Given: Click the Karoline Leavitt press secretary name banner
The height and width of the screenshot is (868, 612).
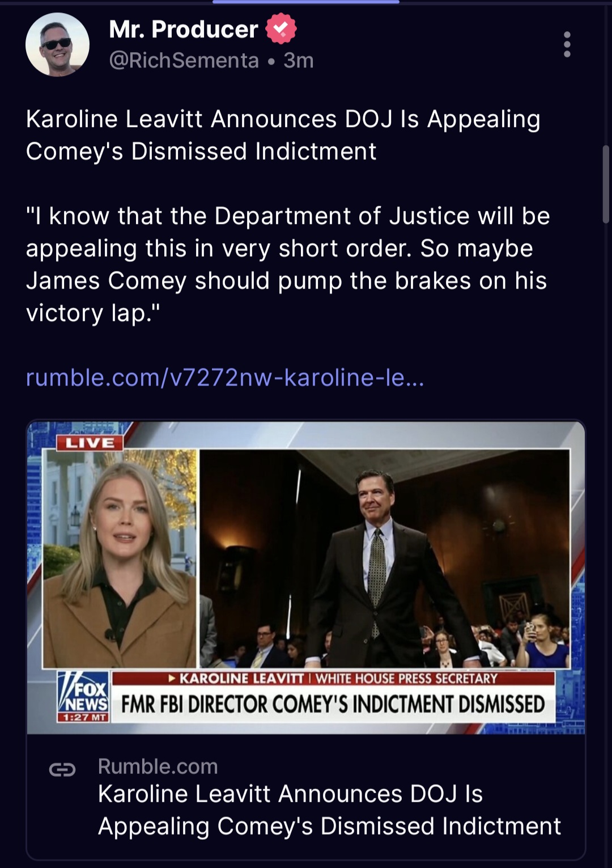Looking at the screenshot, I should [x=333, y=679].
